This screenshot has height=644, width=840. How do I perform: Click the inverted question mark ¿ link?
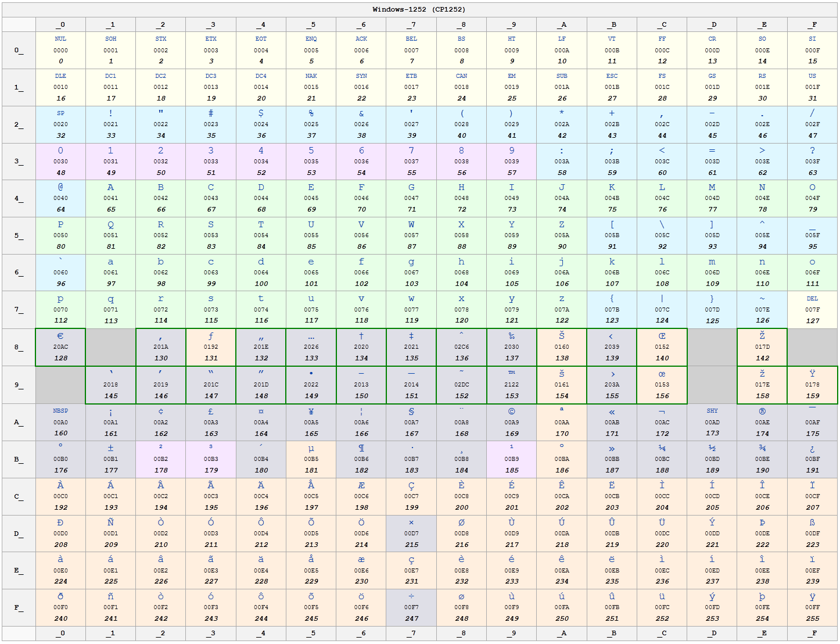812,449
